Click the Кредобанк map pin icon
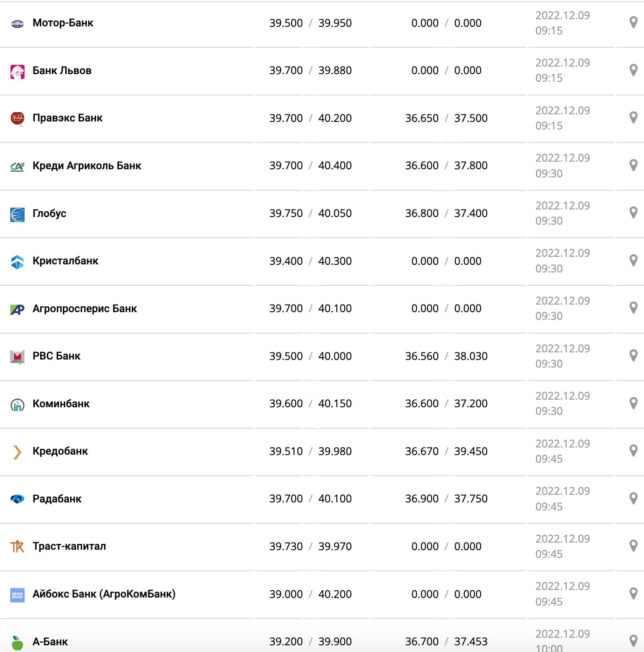 tap(633, 451)
